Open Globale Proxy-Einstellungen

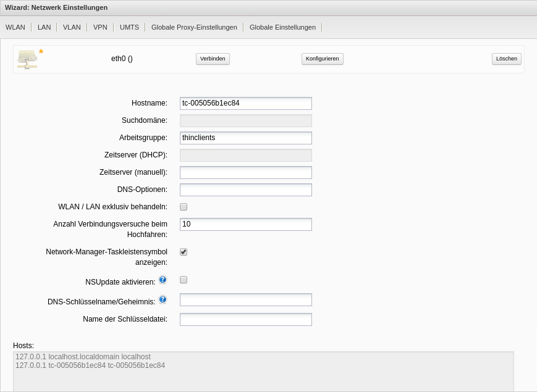(194, 27)
